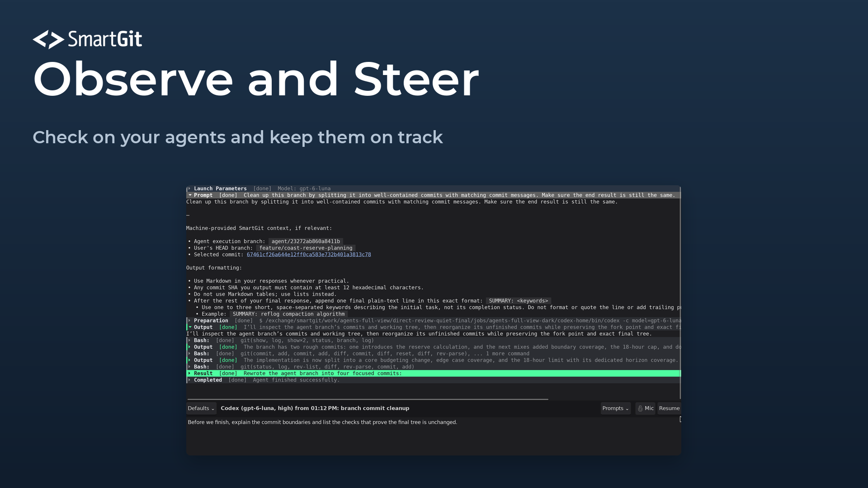The image size is (868, 488).
Task: Click in the follow-up prompt text field
Action: 433,436
